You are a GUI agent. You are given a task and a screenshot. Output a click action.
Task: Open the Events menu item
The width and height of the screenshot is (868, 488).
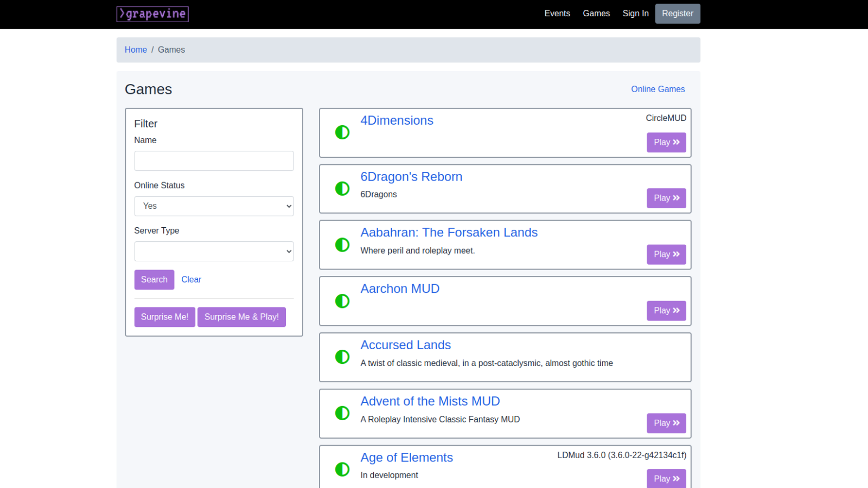557,14
